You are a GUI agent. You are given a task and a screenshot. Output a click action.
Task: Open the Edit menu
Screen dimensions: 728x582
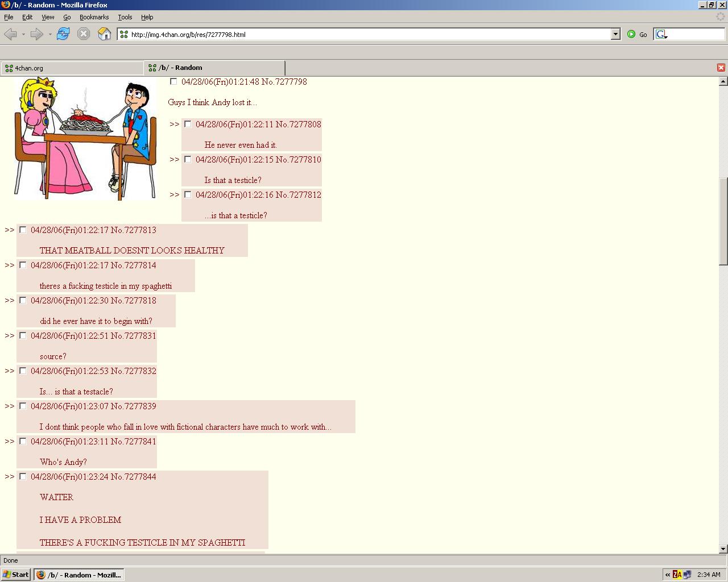click(27, 17)
